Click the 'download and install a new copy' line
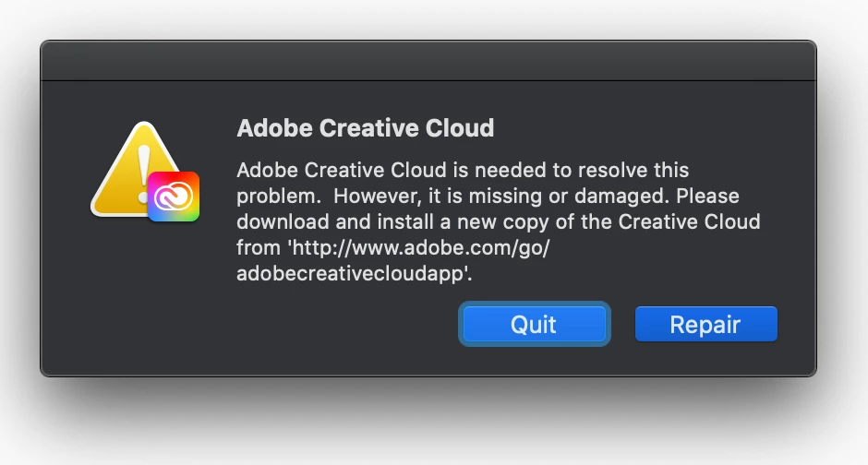This screenshot has width=868, height=465. click(x=498, y=222)
